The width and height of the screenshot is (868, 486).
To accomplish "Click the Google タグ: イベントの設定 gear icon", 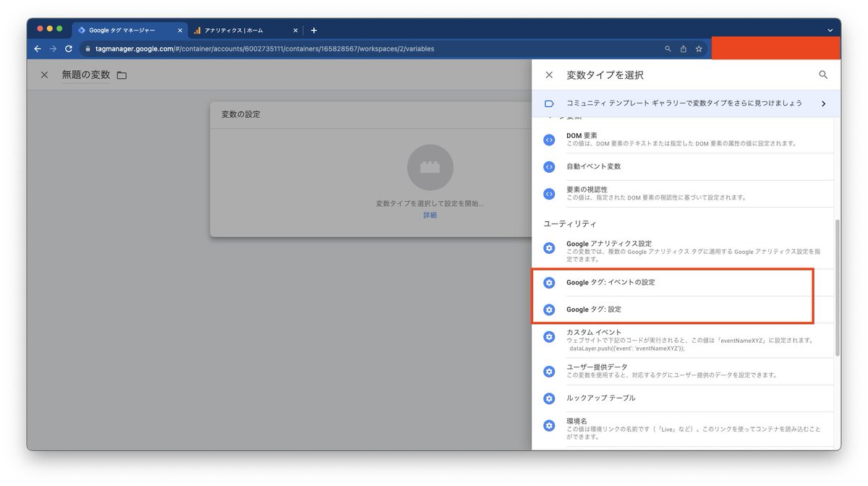I will pyautogui.click(x=549, y=283).
